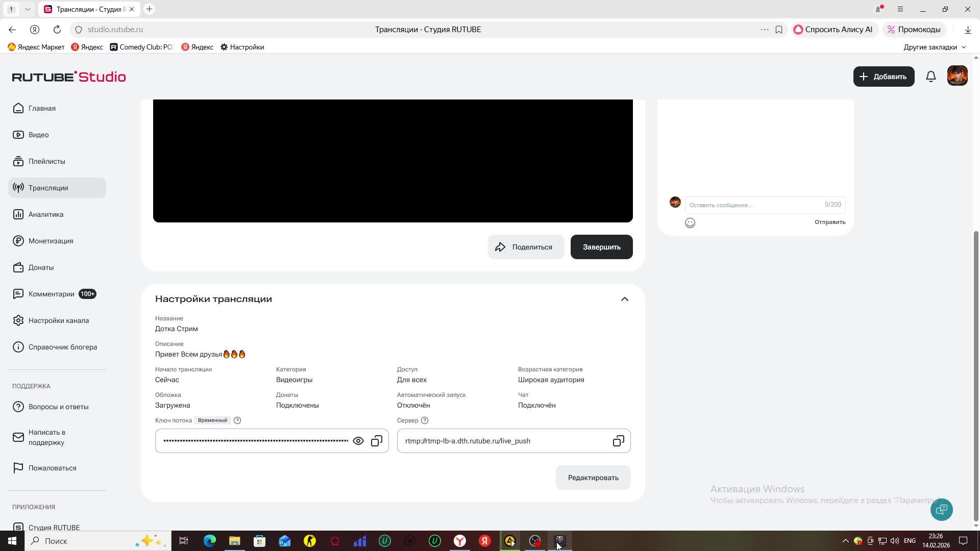Open emoji picker in chat
Image resolution: width=980 pixels, height=551 pixels.
690,223
